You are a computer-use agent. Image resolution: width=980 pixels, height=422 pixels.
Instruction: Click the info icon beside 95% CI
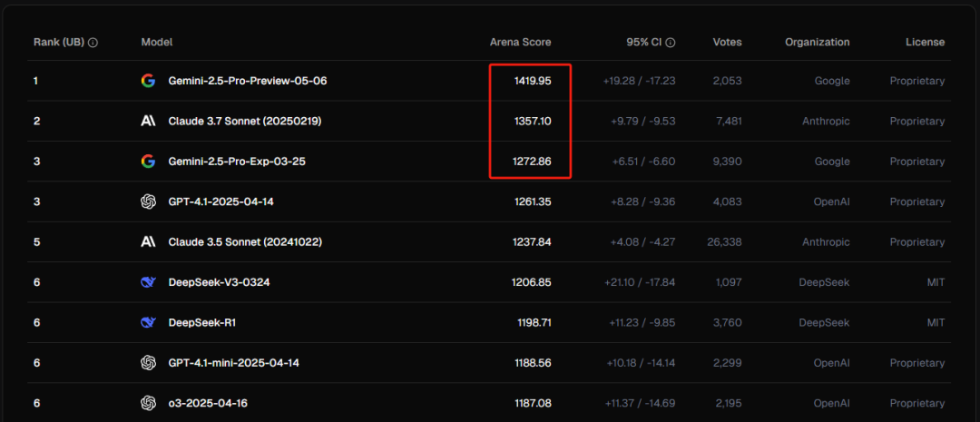pyautogui.click(x=671, y=43)
